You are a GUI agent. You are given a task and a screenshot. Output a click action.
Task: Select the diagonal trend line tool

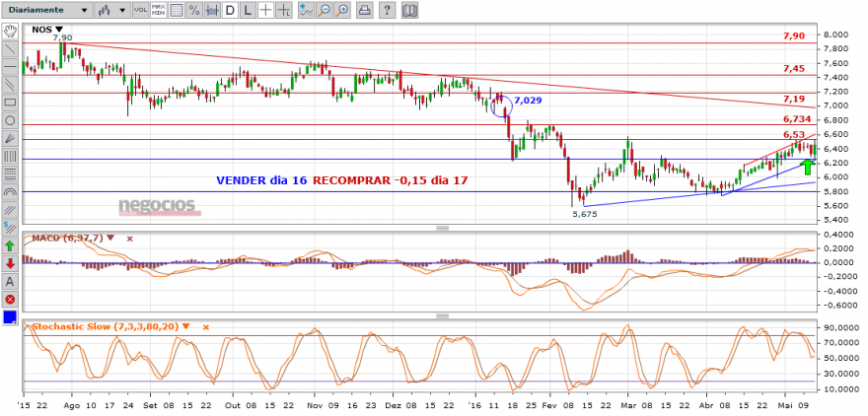10,48
